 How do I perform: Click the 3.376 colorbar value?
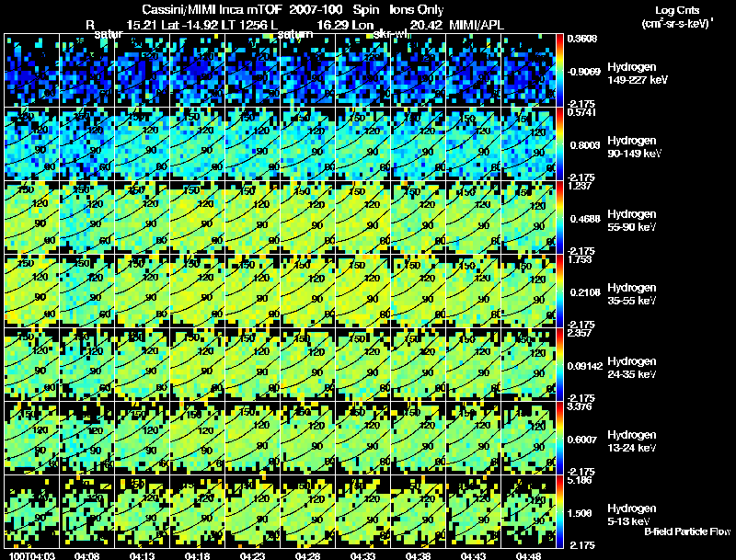click(580, 406)
